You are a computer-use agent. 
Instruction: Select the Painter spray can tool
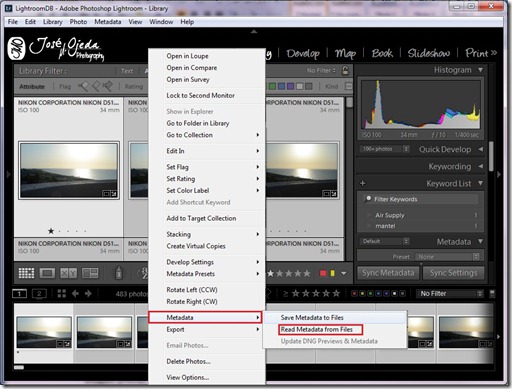(119, 273)
